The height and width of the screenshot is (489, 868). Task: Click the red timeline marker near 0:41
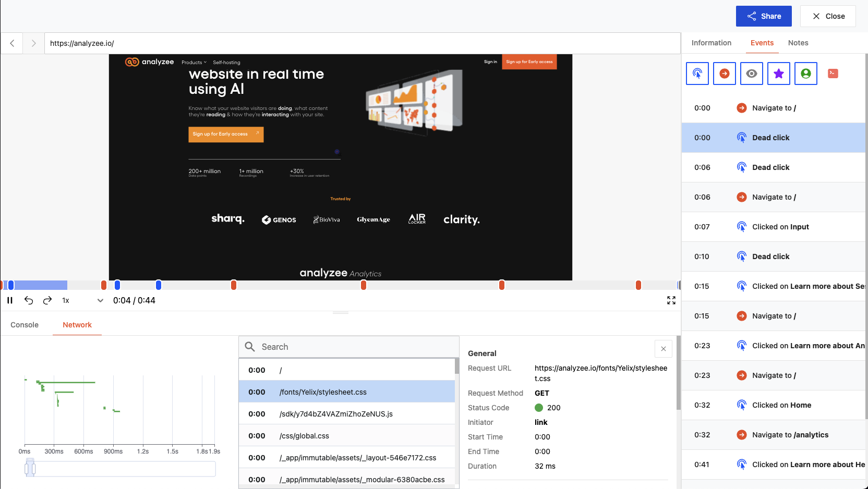click(638, 285)
